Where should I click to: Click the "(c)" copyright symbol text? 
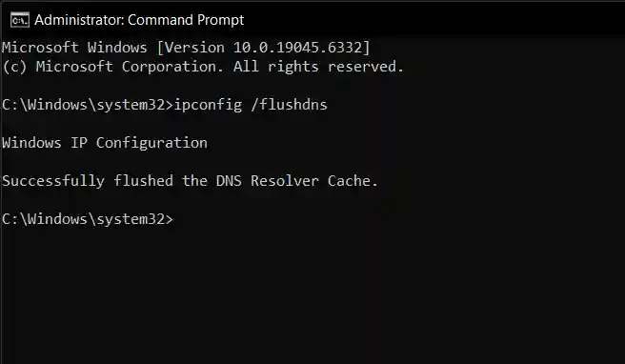pyautogui.click(x=14, y=67)
